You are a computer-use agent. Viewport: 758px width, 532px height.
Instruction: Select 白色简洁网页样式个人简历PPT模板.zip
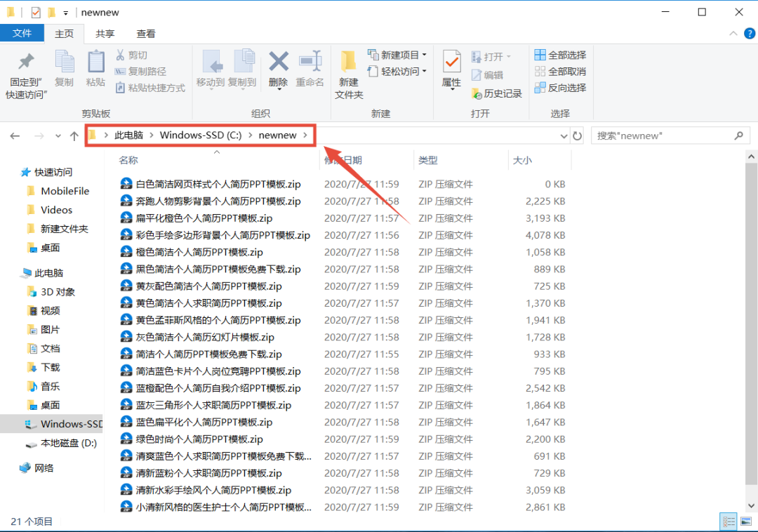[218, 184]
